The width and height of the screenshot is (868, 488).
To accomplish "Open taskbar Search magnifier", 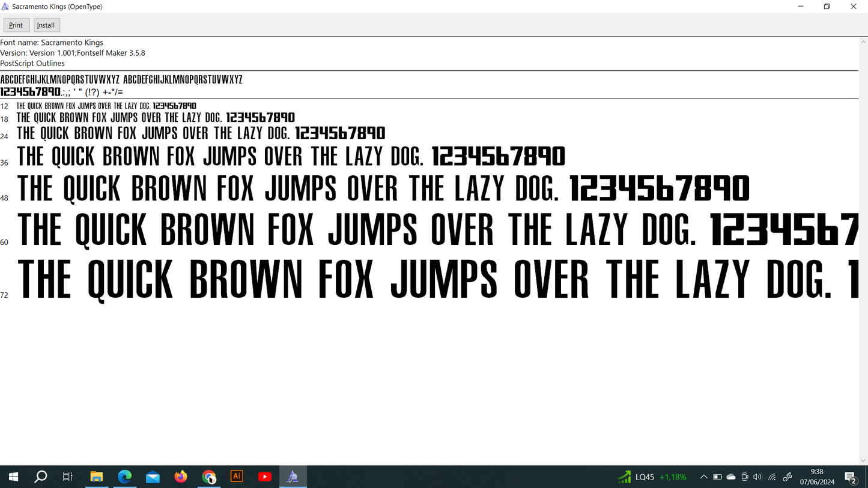I will [41, 477].
